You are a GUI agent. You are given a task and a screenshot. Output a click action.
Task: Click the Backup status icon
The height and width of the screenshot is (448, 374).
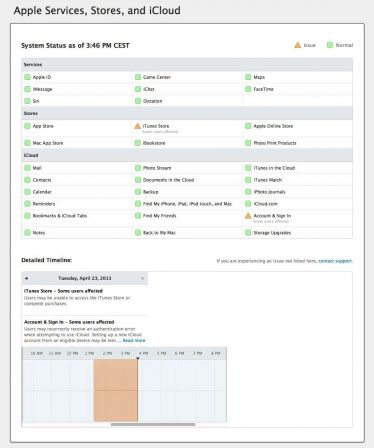(x=138, y=192)
